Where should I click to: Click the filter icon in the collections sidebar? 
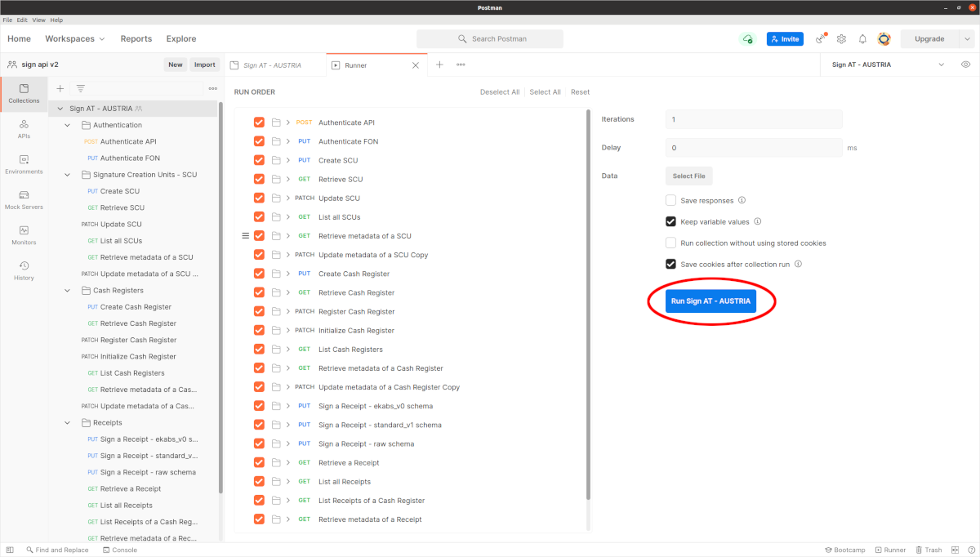coord(81,88)
